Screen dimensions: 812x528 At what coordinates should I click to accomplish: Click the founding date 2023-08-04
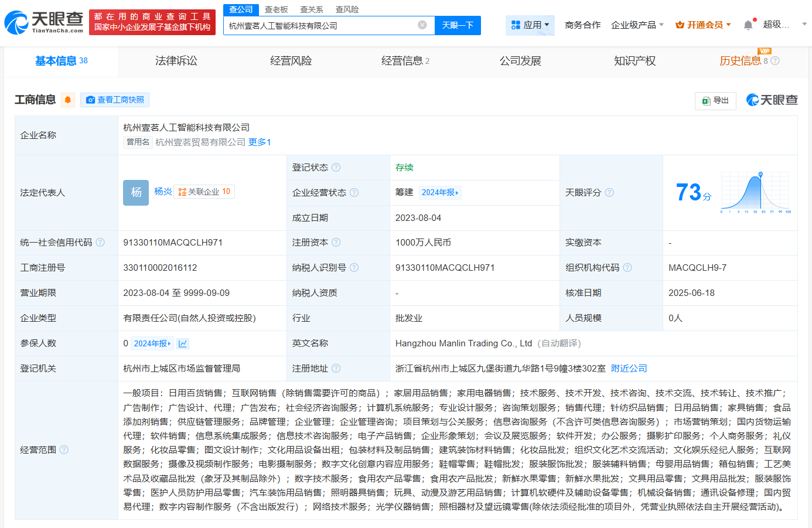(418, 218)
